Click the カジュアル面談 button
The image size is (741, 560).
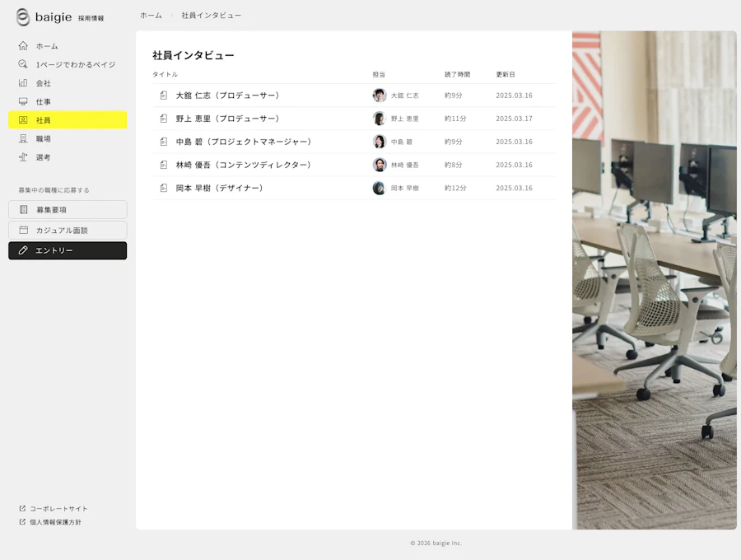68,230
